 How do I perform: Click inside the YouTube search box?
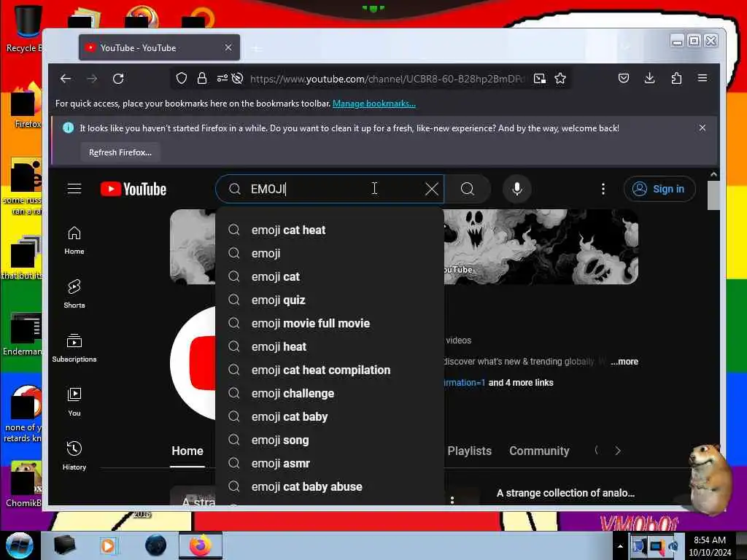tap(329, 189)
